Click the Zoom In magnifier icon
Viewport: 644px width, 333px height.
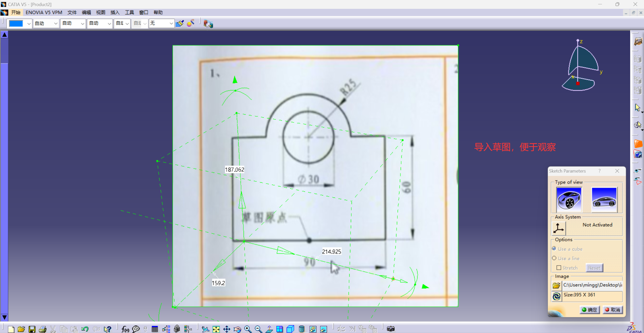point(248,329)
